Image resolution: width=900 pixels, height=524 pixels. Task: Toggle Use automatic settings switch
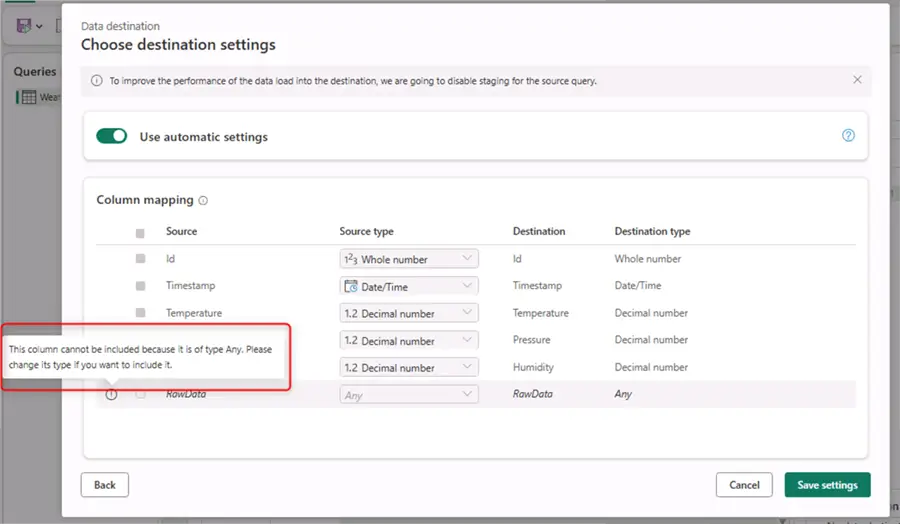[111, 136]
